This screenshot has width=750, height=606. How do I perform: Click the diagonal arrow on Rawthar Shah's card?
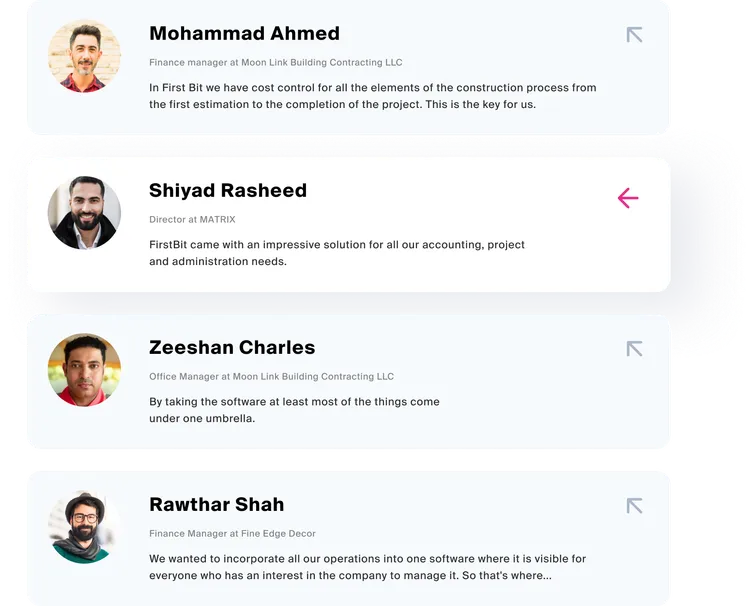pyautogui.click(x=634, y=506)
